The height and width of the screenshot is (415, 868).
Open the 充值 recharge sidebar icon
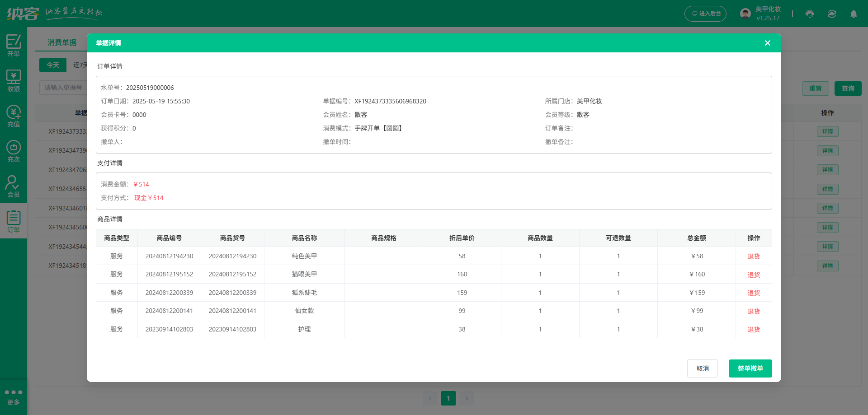pos(14,116)
